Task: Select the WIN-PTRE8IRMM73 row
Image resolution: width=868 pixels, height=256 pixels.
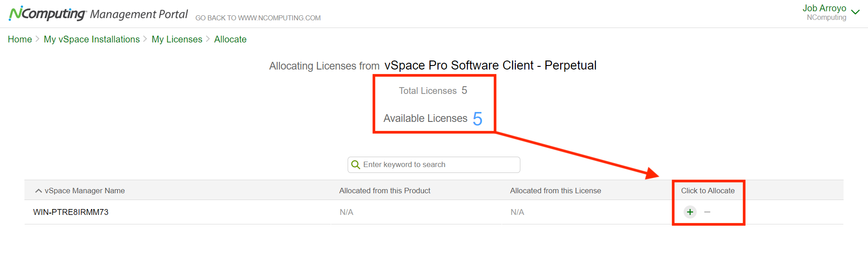Action: tap(434, 212)
